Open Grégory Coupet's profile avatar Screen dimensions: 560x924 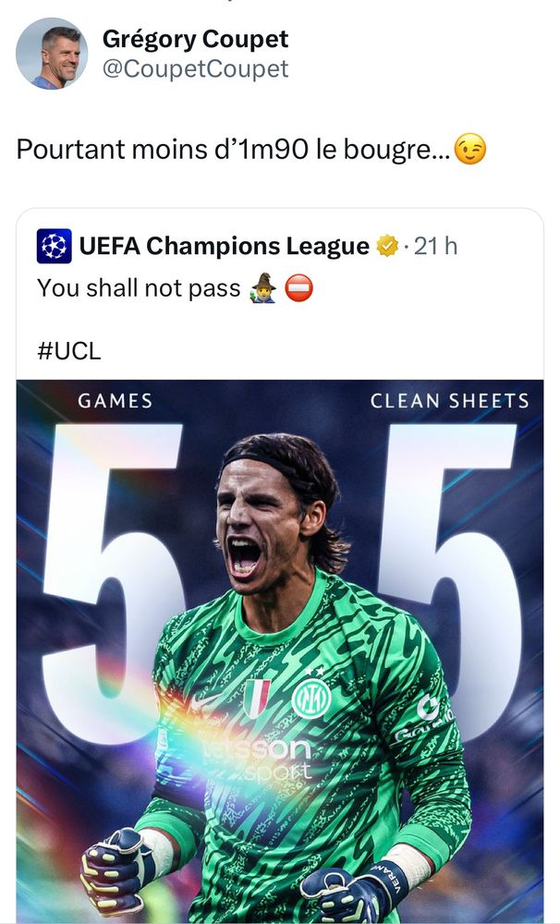point(52,53)
